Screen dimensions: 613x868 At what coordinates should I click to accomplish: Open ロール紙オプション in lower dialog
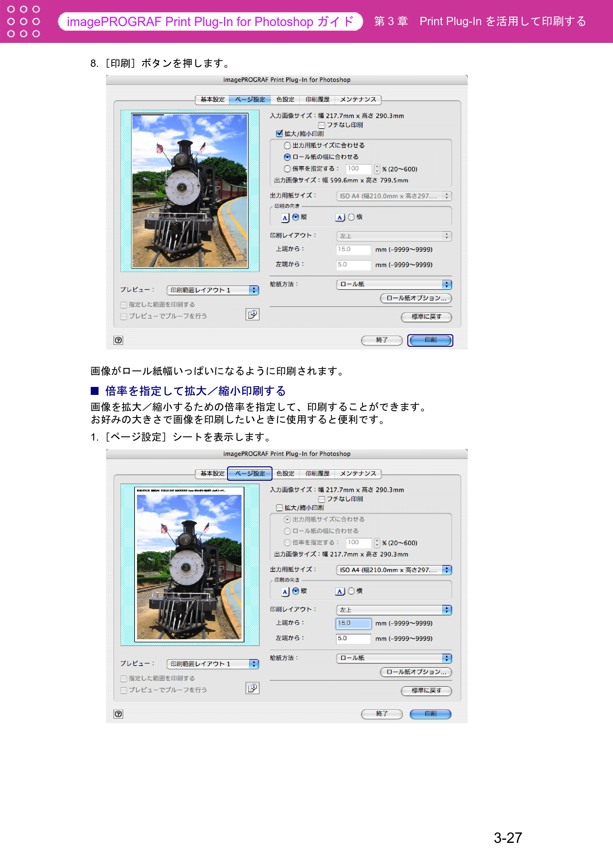[416, 672]
